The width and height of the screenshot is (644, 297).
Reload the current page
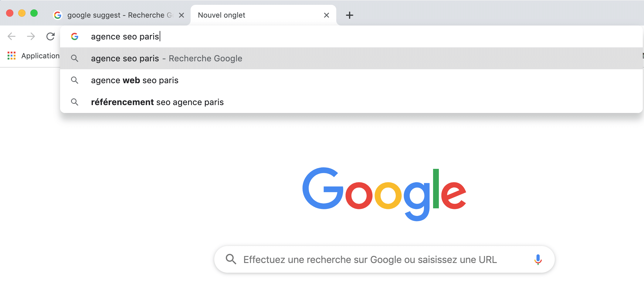click(50, 36)
